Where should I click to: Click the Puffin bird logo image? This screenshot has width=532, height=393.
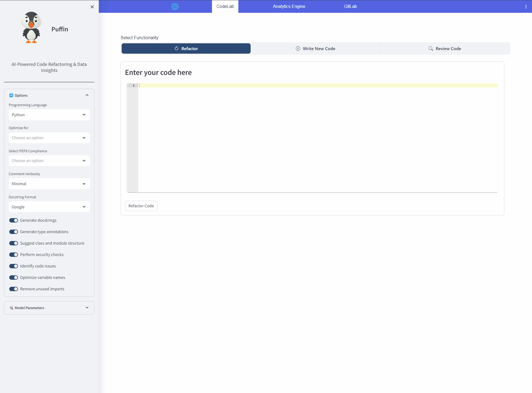[31, 28]
